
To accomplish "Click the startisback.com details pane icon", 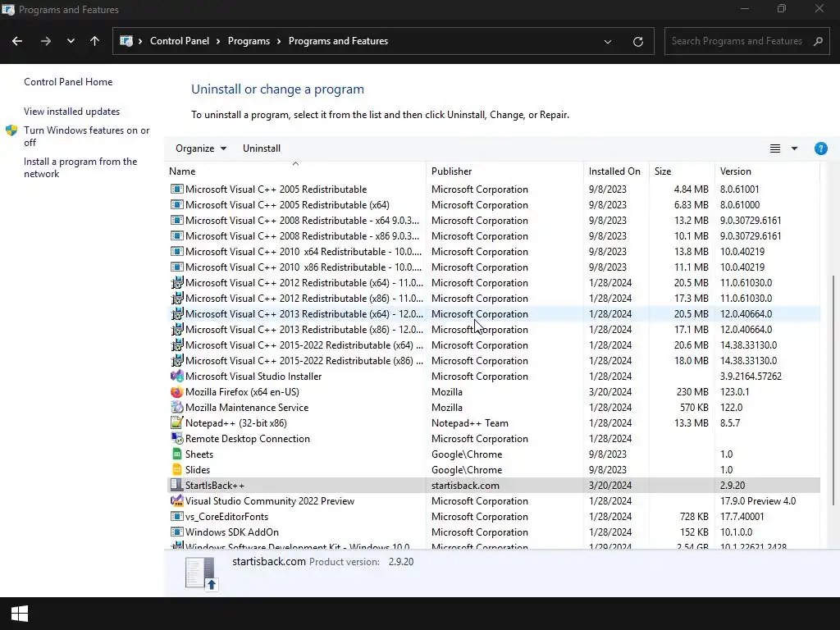I will click(202, 573).
